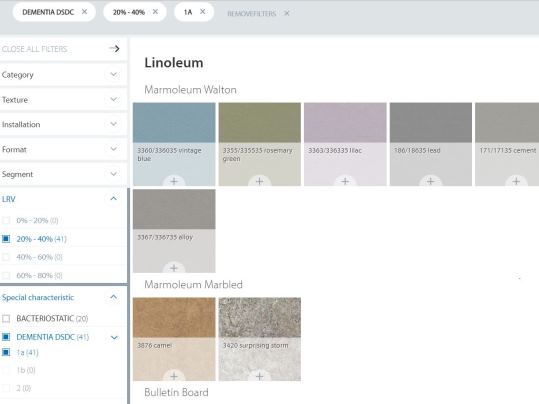The height and width of the screenshot is (404, 539).
Task: Remove the 1A filter chip
Action: pos(202,12)
